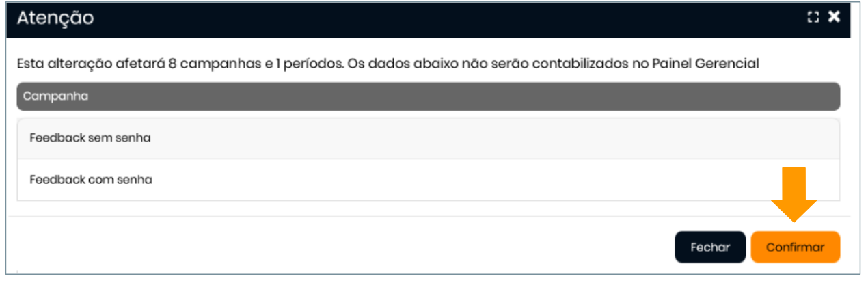The height and width of the screenshot is (281, 868).
Task: Confirm the change with Confirmar
Action: (795, 247)
